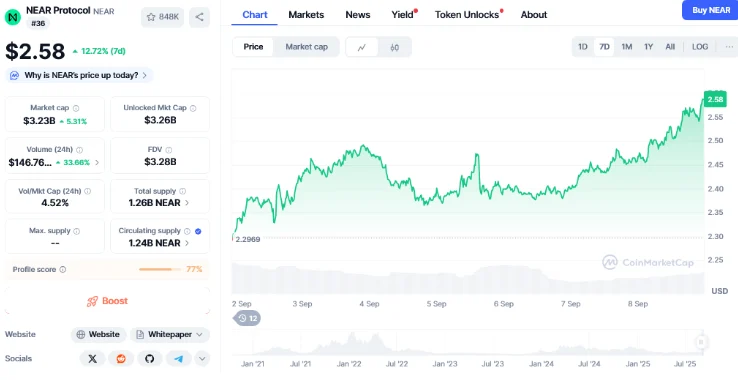738x380 pixels.
Task: Click the $3.26B unlocked market cap value
Action: coord(160,120)
